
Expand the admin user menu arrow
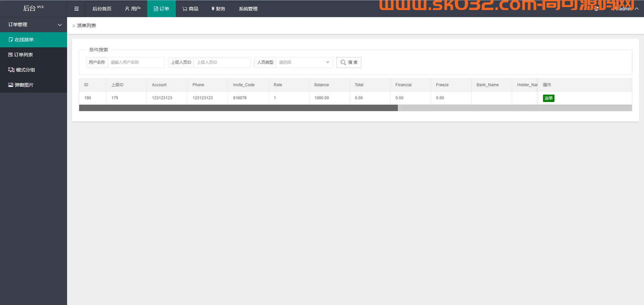point(637,9)
